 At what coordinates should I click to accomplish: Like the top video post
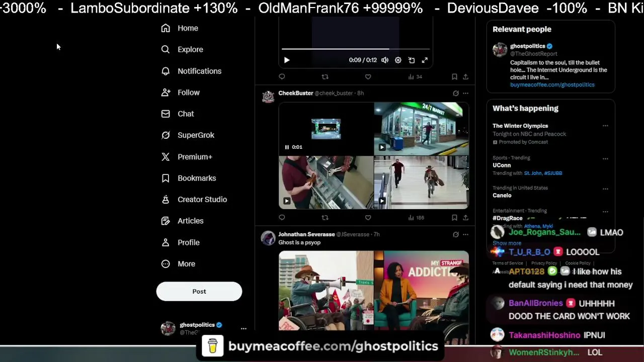pyautogui.click(x=368, y=77)
